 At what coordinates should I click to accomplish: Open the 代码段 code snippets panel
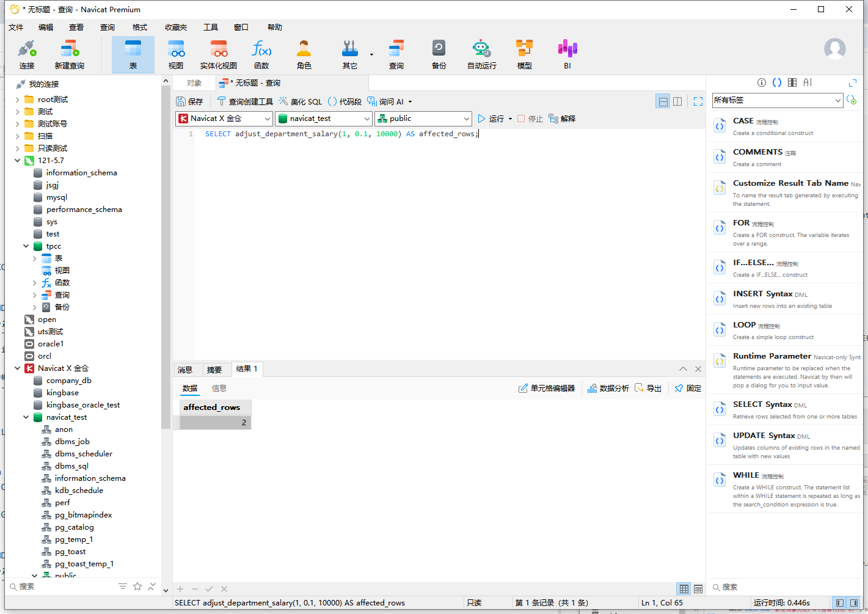[345, 101]
